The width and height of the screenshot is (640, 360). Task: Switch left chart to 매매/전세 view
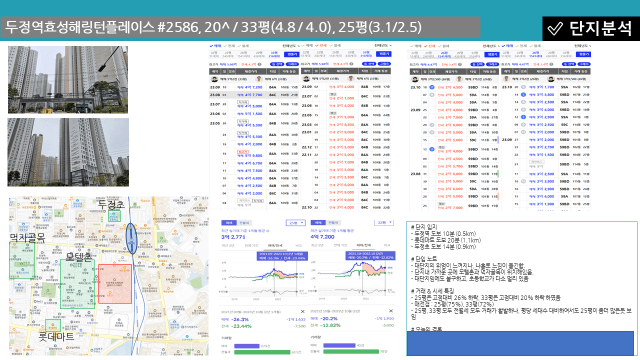pyautogui.click(x=274, y=245)
